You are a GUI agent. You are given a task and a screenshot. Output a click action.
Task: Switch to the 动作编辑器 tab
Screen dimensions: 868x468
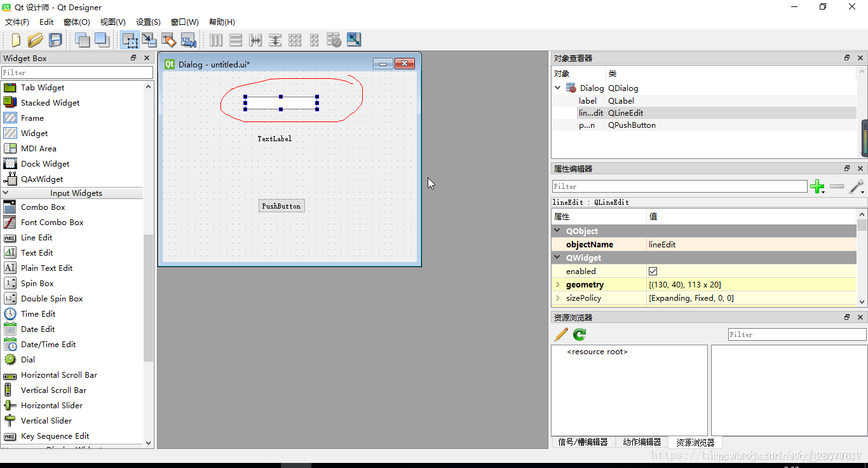[642, 442]
